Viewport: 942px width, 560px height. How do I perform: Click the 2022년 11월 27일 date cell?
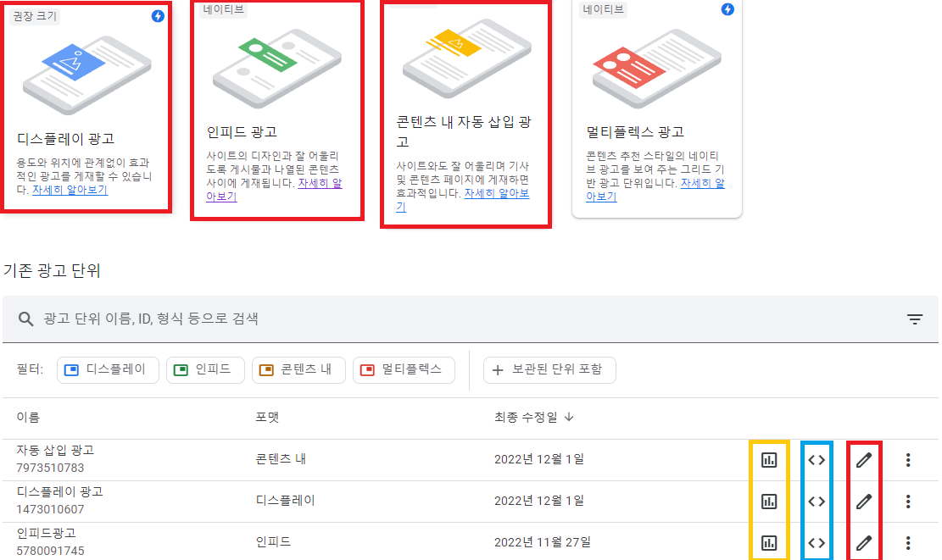click(543, 542)
